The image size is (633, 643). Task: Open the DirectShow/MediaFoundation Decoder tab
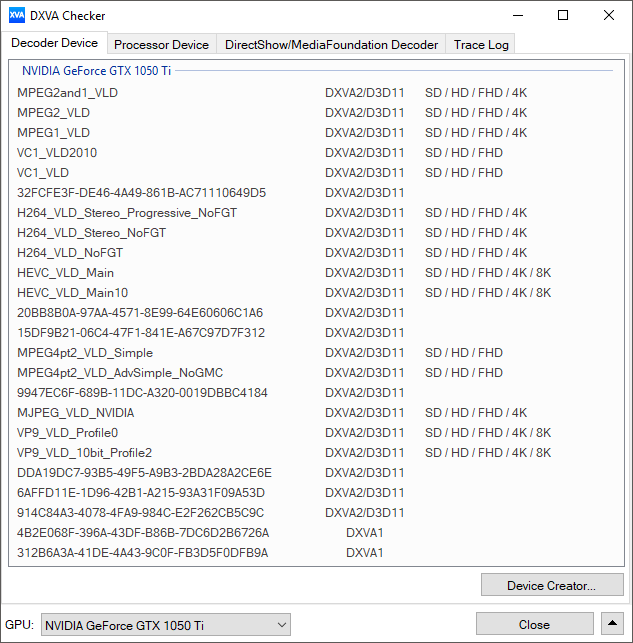pos(331,44)
